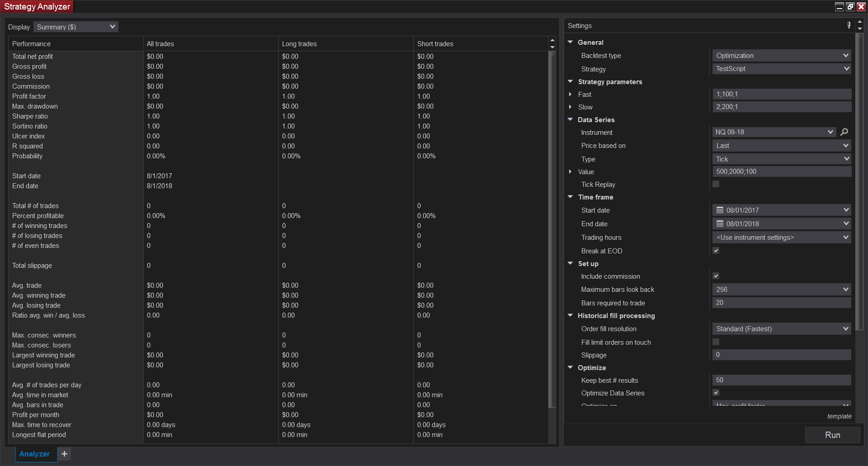
Task: Add a new tab with plus icon
Action: 65,454
